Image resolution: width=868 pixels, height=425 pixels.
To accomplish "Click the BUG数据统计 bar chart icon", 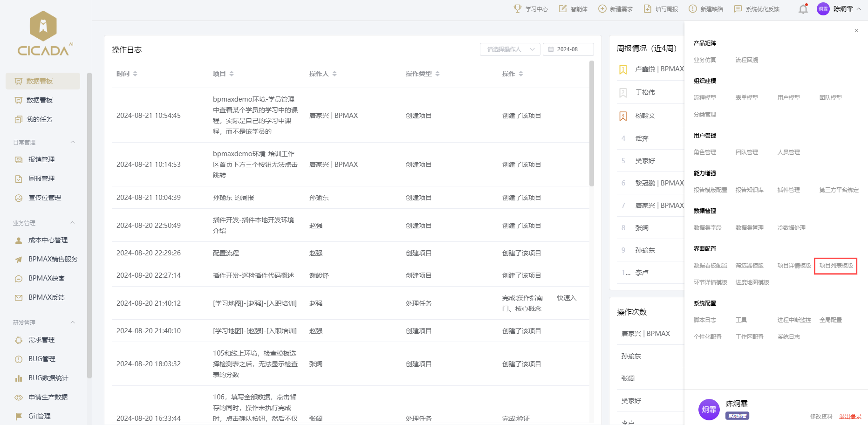I will click(x=19, y=378).
